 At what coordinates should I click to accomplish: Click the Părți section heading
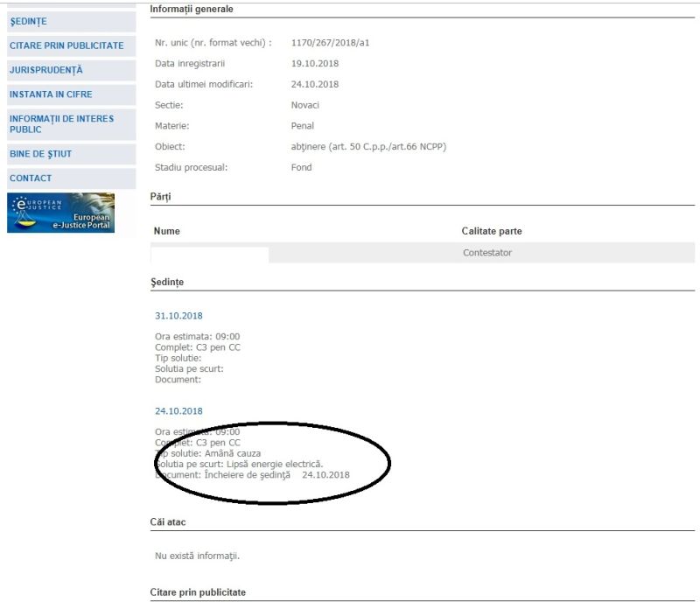[x=160, y=197]
